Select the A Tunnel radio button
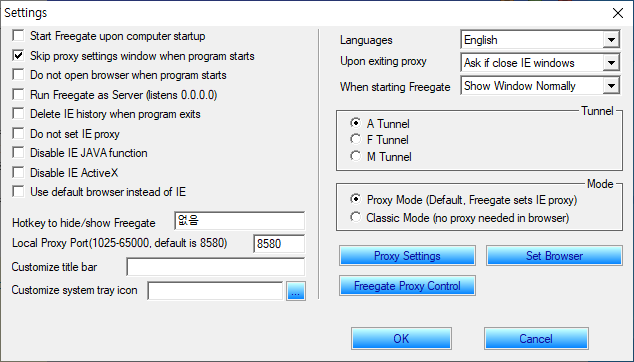This screenshot has height=362, width=634. pos(355,123)
